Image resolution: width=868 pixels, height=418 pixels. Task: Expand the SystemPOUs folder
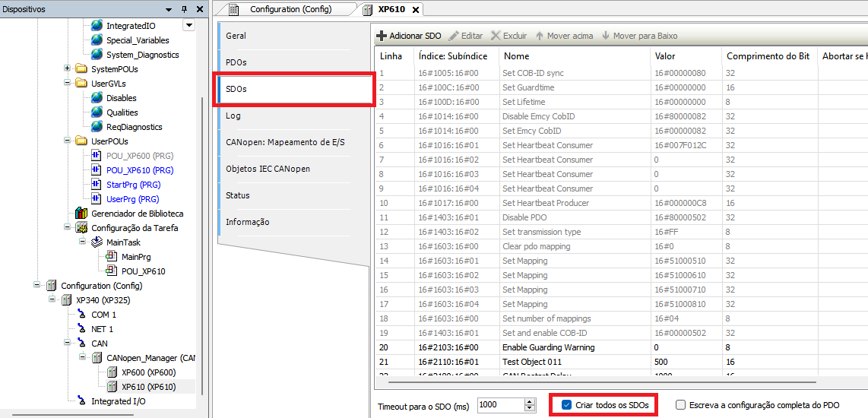pyautogui.click(x=68, y=69)
